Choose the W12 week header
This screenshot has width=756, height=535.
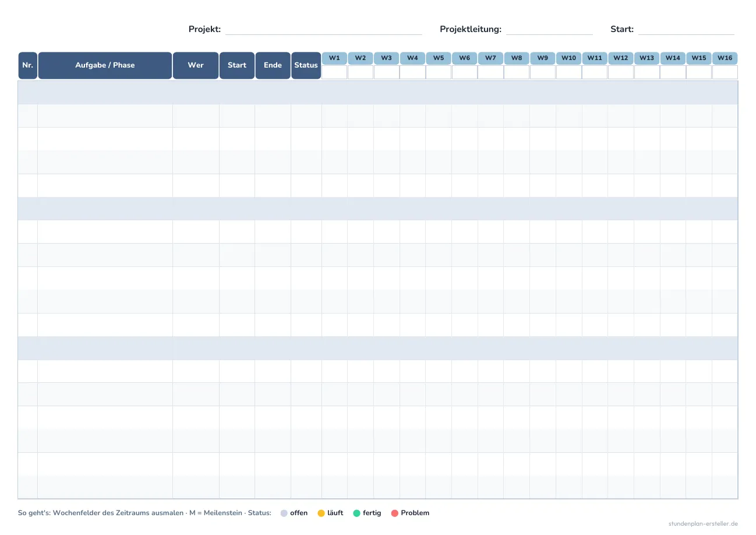coord(621,58)
